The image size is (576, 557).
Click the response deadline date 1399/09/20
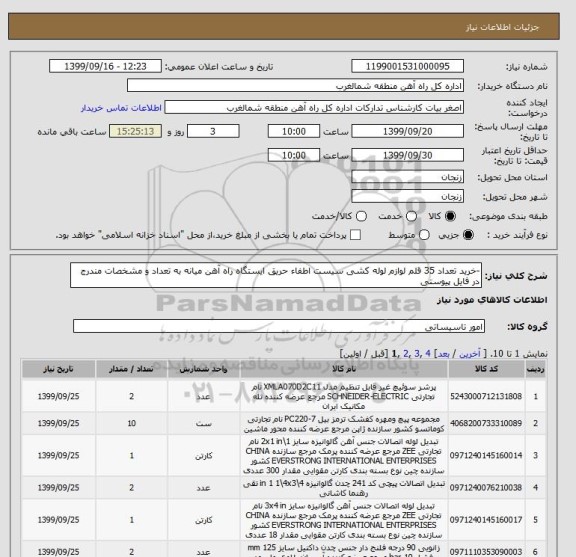(407, 131)
